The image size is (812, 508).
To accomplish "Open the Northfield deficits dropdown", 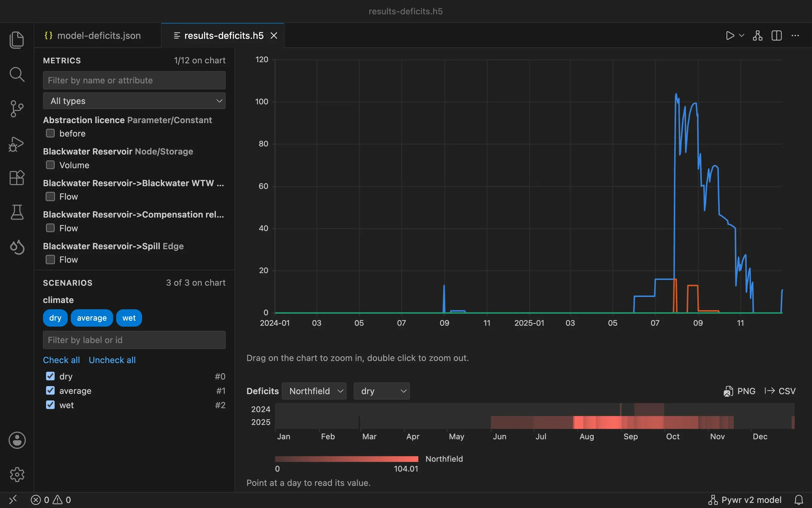I will [x=314, y=391].
